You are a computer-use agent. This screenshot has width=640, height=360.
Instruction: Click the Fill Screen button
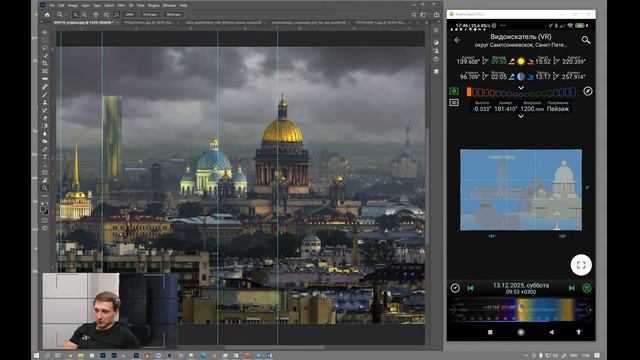[x=173, y=14]
